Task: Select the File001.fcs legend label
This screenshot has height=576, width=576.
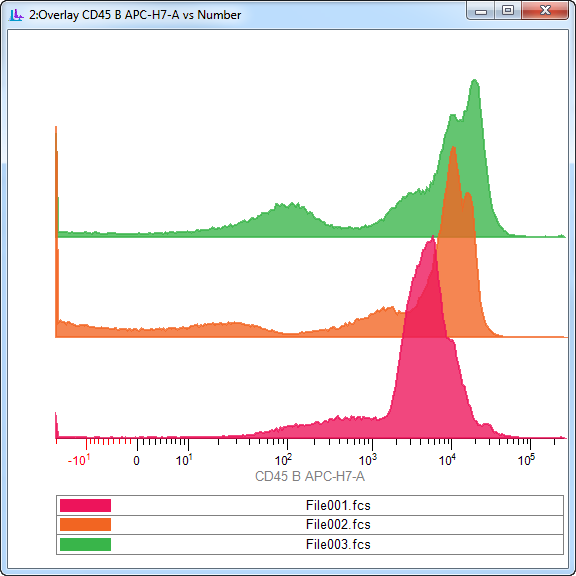Action: point(338,505)
